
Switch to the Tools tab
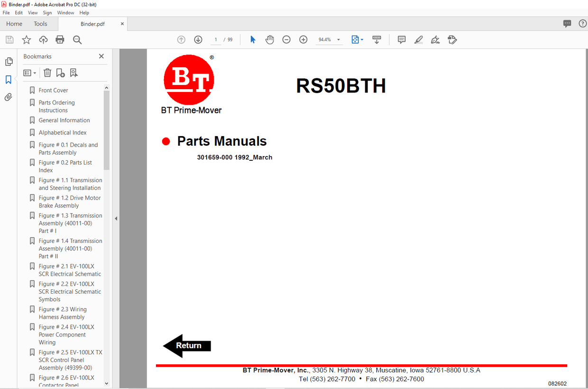(41, 23)
